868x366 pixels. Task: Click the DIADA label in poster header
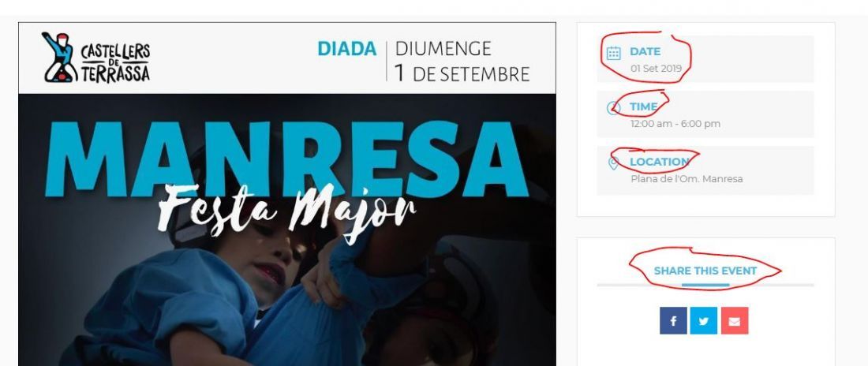click(346, 49)
